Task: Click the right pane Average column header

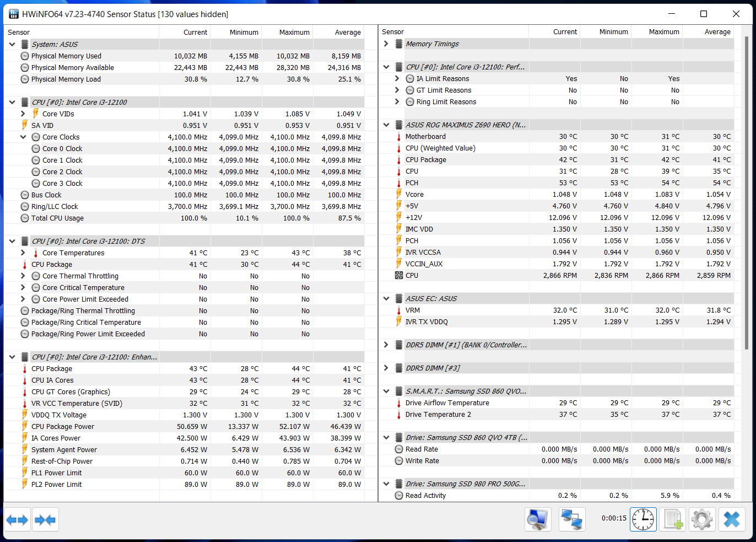Action: tap(708, 31)
